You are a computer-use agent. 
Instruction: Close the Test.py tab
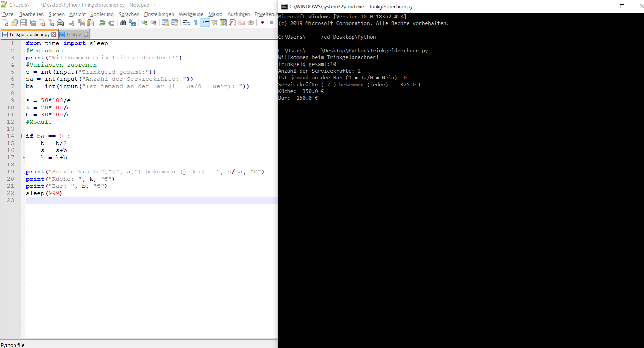(x=86, y=34)
